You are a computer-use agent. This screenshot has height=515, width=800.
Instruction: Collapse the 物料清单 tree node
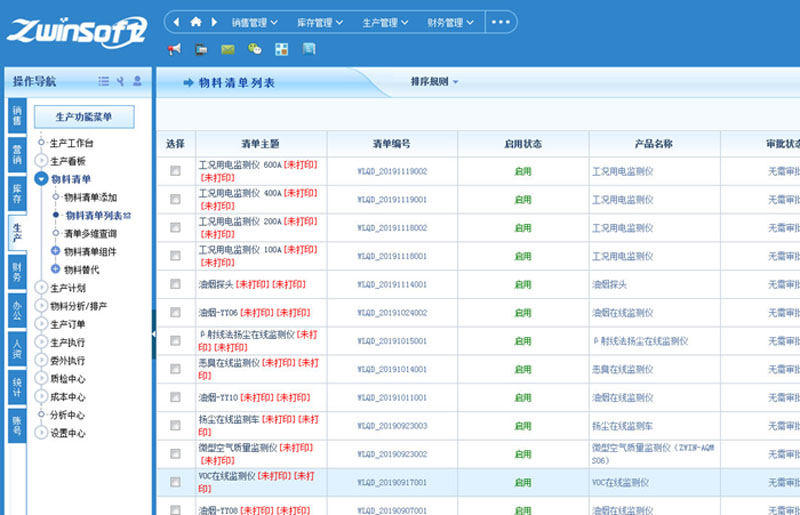pos(41,179)
